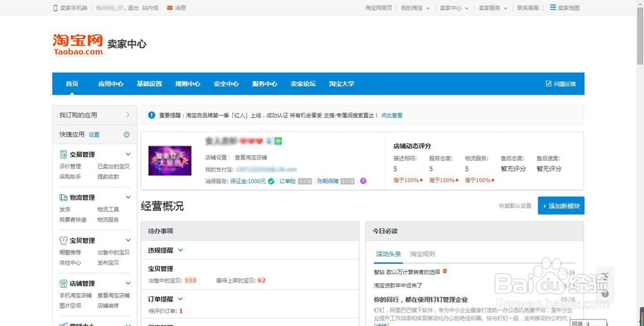Open 淘宝大学 navigation item
This screenshot has height=326, width=644.
click(x=341, y=84)
